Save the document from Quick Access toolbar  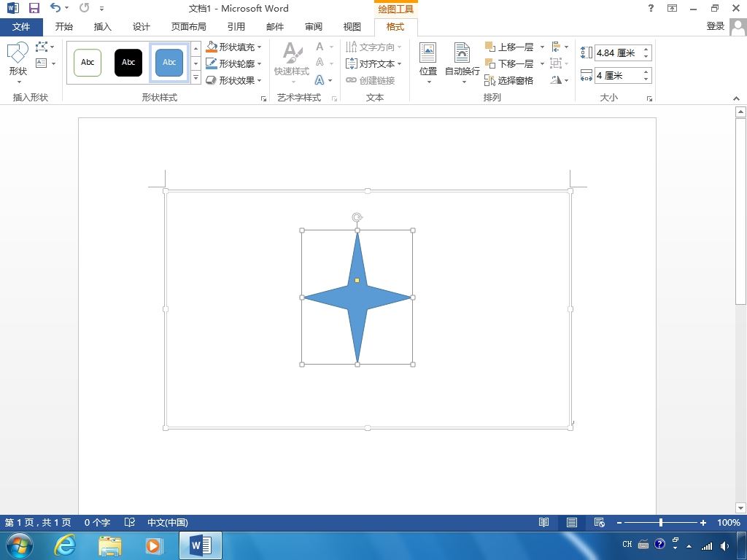tap(34, 8)
